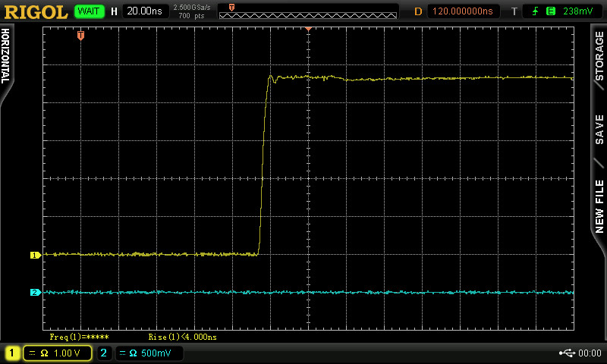Click the Freq(1) measurement readout
Image resolution: width=607 pixels, height=364 pixels.
point(80,336)
